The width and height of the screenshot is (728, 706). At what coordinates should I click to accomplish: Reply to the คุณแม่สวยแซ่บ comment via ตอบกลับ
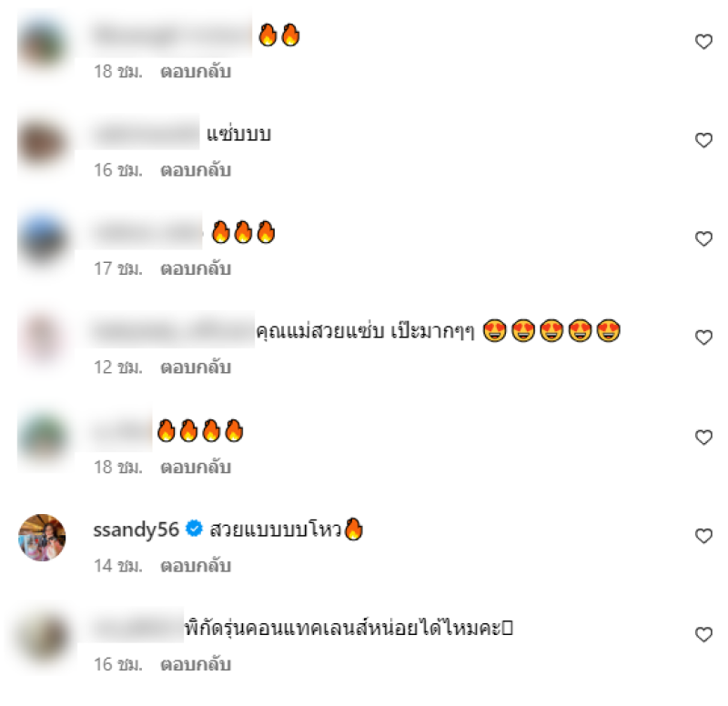(196, 368)
